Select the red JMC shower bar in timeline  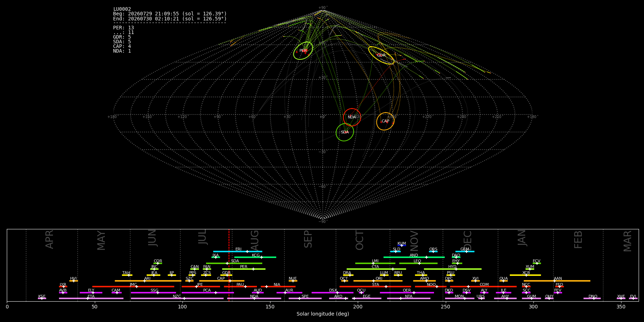click(x=133, y=287)
